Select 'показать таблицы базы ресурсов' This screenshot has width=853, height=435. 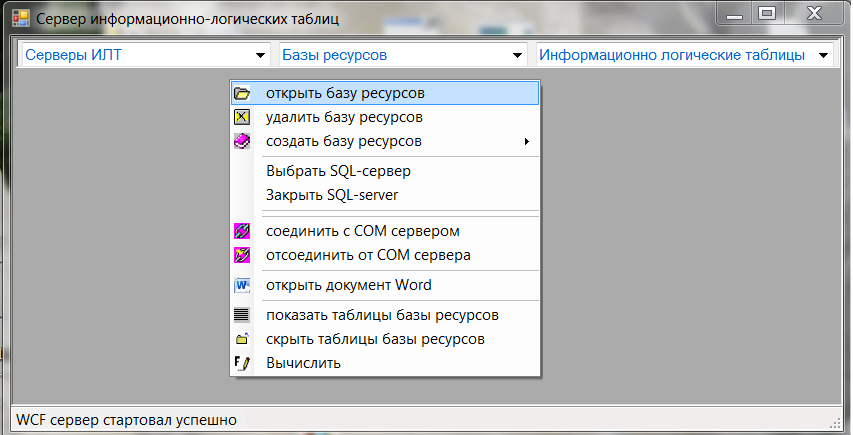tap(385, 315)
